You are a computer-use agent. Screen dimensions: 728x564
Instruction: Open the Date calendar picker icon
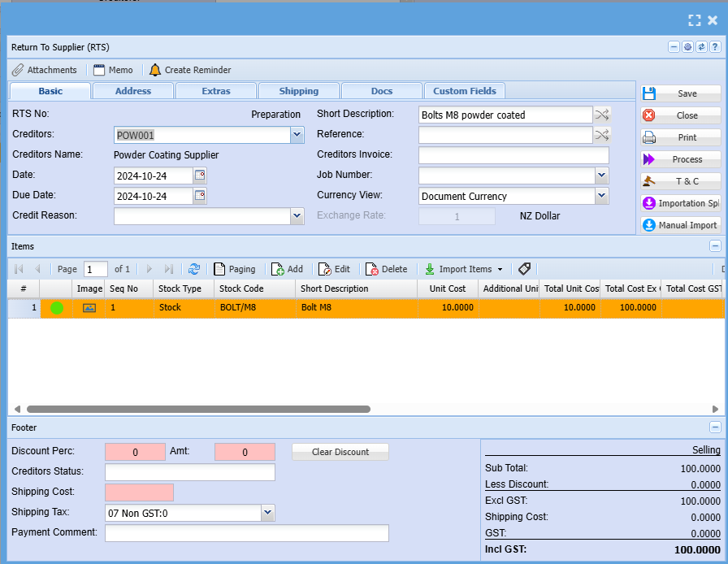click(x=200, y=176)
